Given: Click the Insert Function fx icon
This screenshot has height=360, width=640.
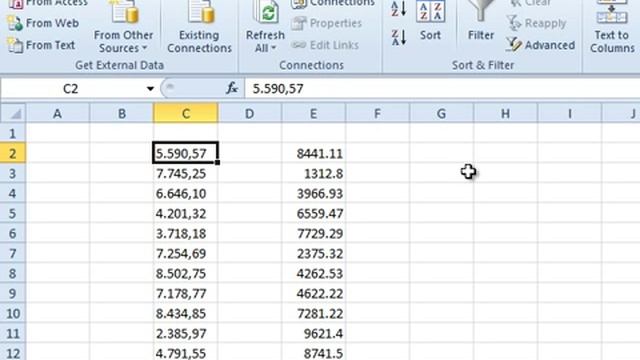Looking at the screenshot, I should click(x=232, y=88).
